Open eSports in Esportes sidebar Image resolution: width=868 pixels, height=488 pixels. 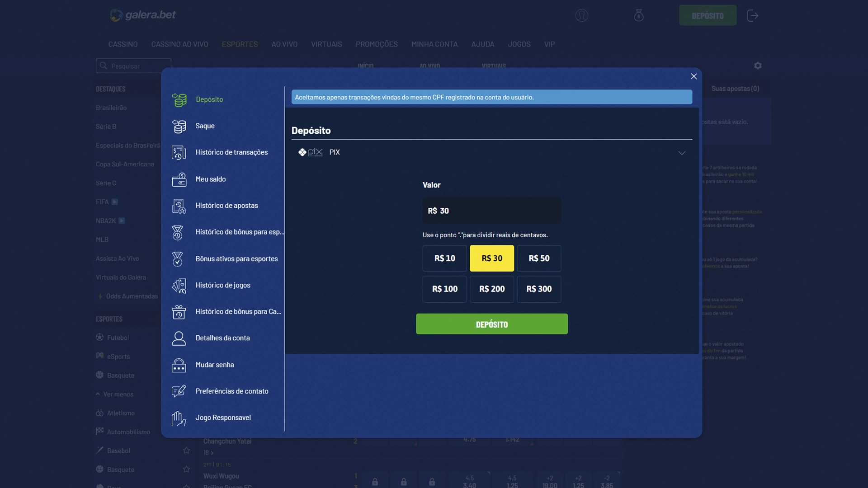(118, 357)
